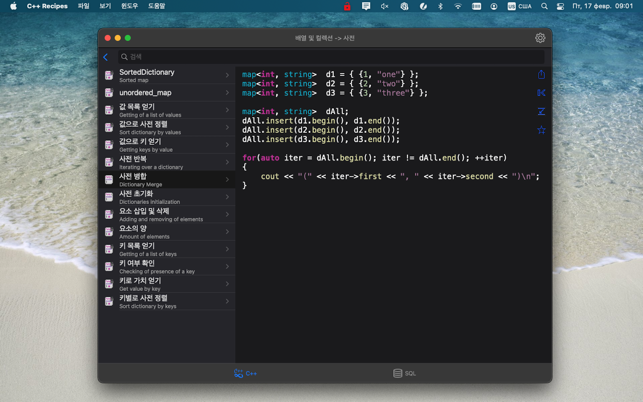
Task: Select the Dictionary Merge recipe
Action: [167, 179]
